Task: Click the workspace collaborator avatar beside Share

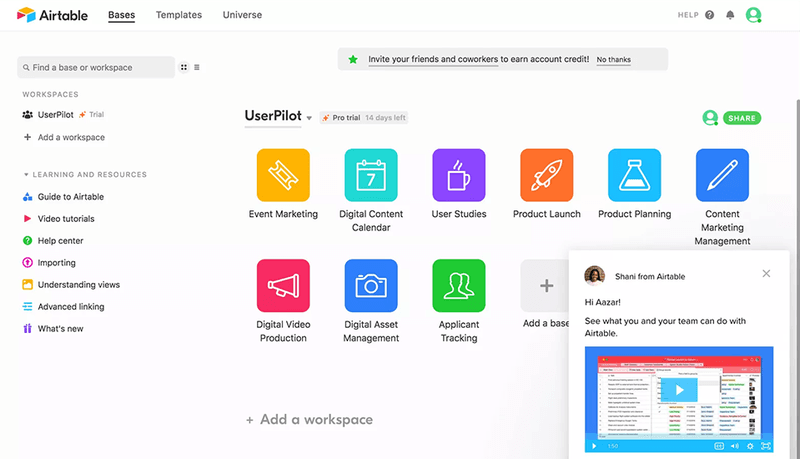Action: click(x=710, y=118)
